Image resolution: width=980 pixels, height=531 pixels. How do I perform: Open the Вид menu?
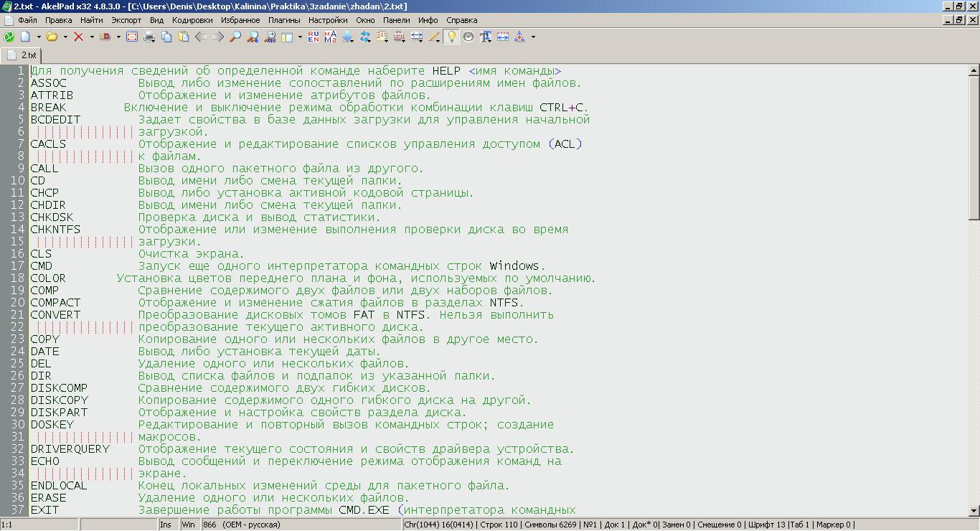pos(156,20)
